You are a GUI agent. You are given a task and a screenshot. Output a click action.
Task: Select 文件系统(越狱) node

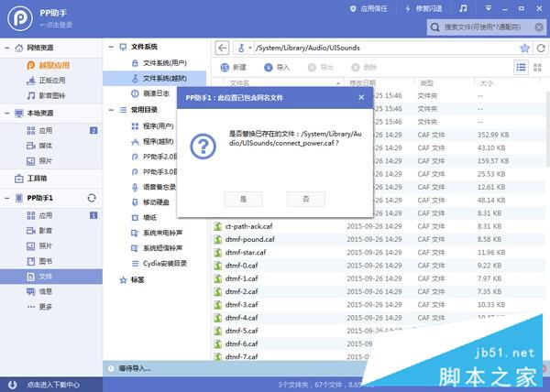point(155,79)
